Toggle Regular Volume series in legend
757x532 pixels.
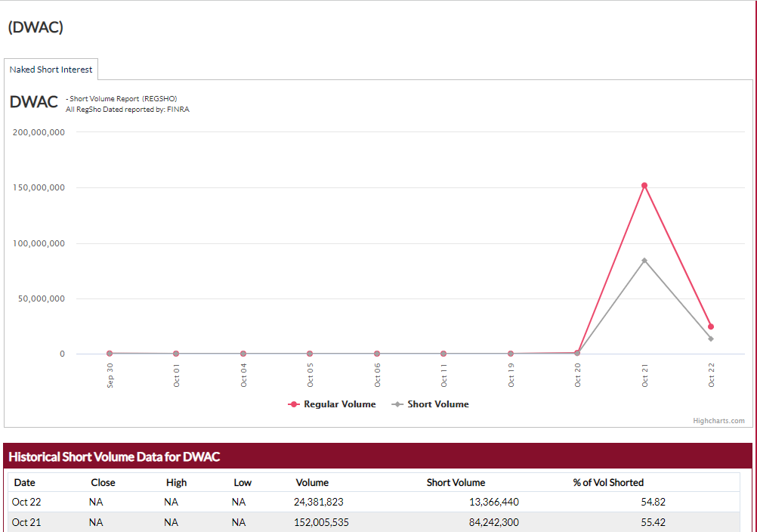point(332,404)
